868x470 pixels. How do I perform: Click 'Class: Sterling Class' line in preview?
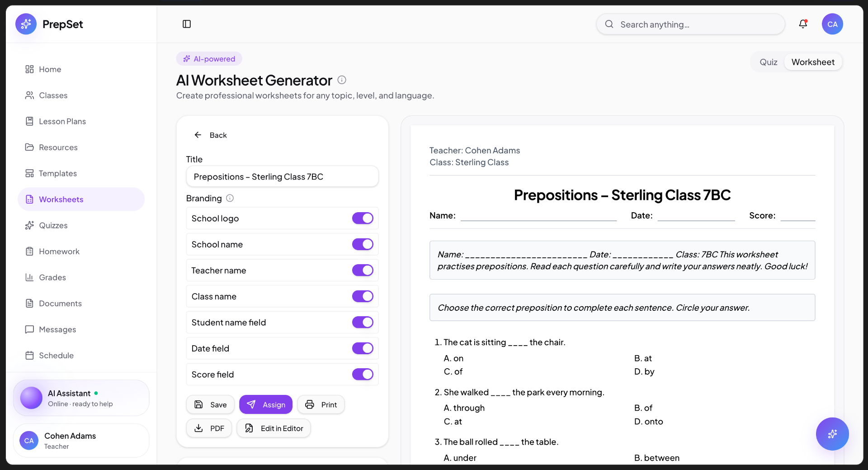pyautogui.click(x=469, y=162)
